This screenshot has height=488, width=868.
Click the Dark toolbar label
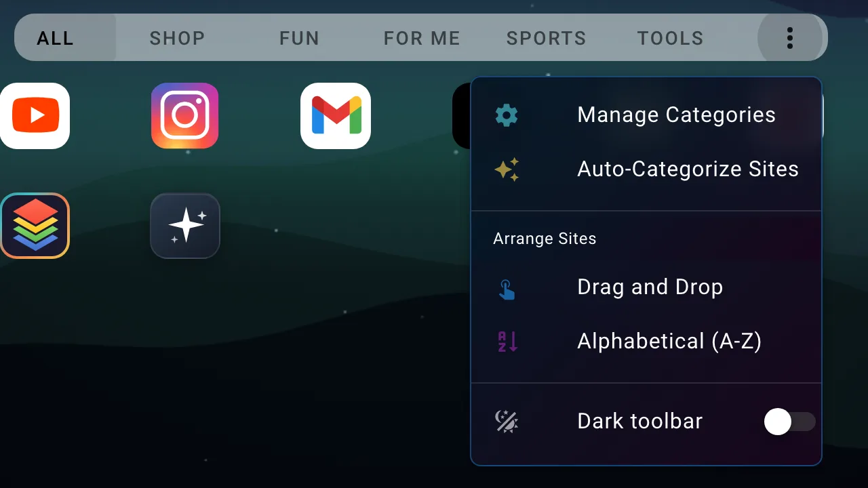coord(639,422)
